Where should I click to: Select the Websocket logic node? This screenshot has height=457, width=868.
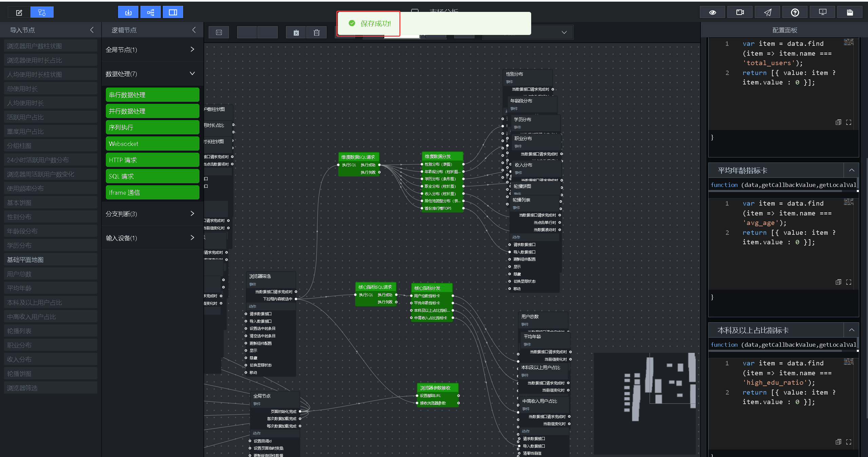point(152,144)
